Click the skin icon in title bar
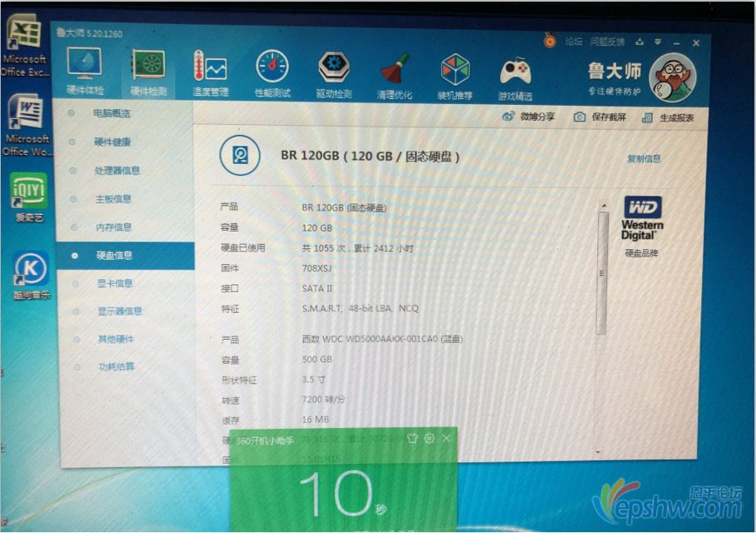 point(639,42)
